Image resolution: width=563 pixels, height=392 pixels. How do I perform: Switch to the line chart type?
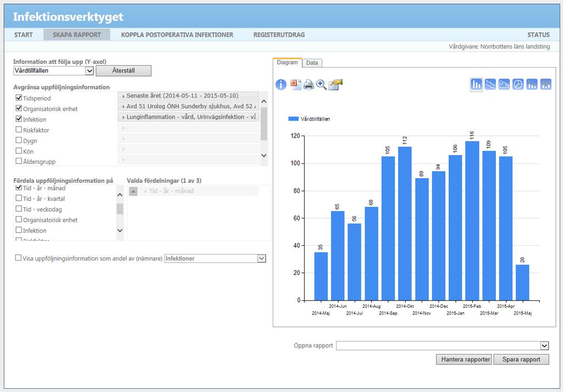(490, 84)
